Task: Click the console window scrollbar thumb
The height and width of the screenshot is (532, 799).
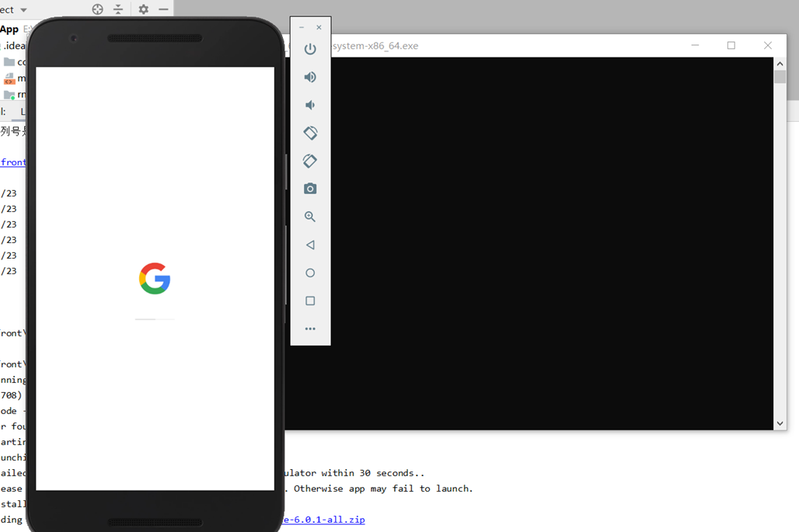Action: pyautogui.click(x=780, y=77)
